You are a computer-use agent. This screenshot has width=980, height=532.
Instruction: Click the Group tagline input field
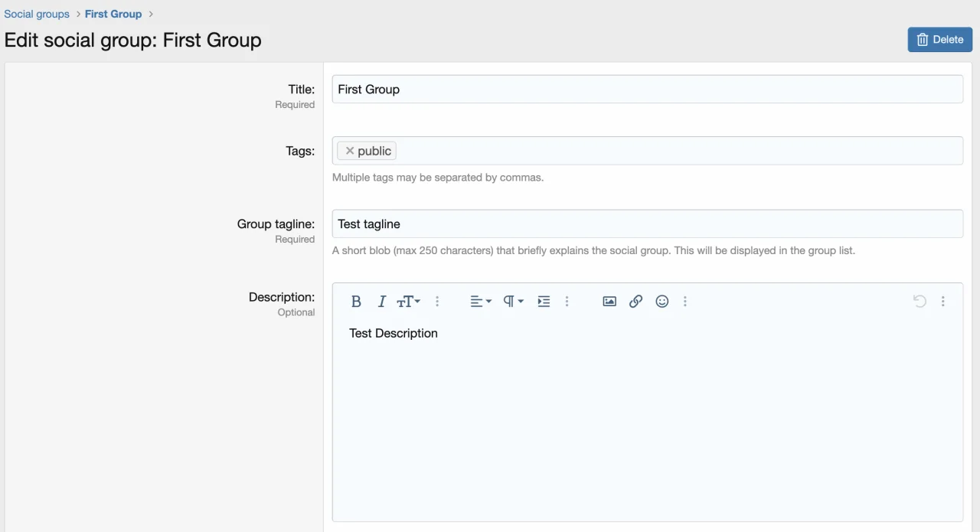[x=647, y=224]
